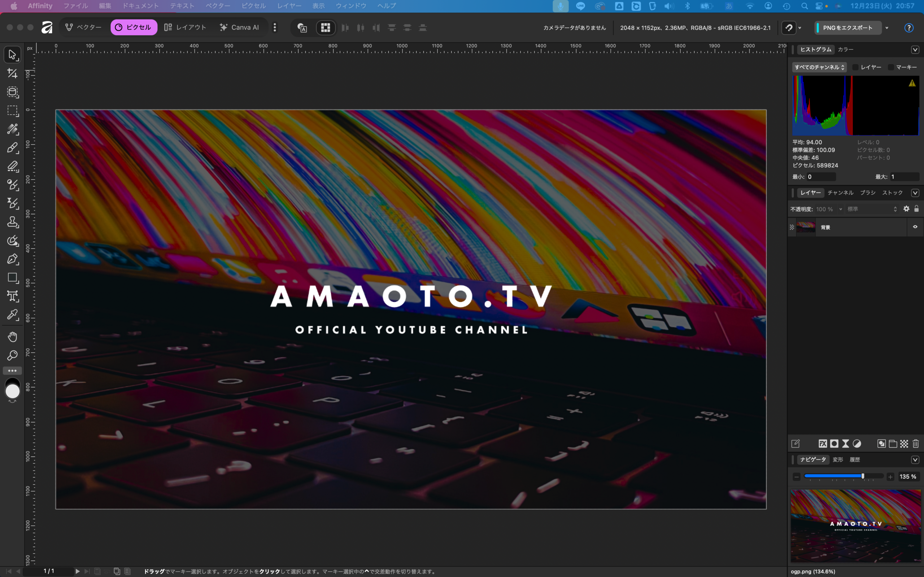Hide the 背景 layer with eye icon
The image size is (924, 577).
tap(915, 227)
